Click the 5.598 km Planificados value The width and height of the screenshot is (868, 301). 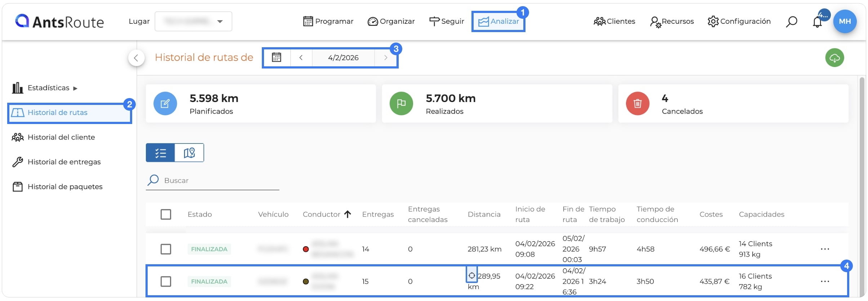tap(214, 98)
